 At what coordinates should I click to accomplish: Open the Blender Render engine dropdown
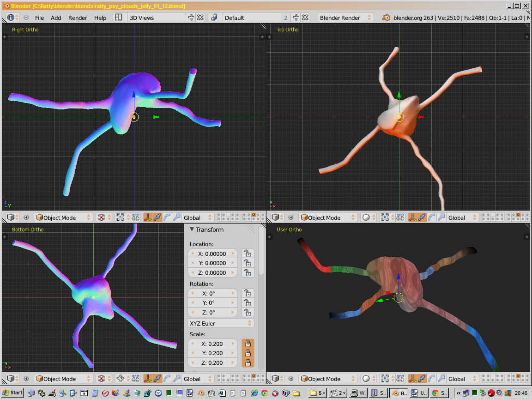(x=346, y=18)
